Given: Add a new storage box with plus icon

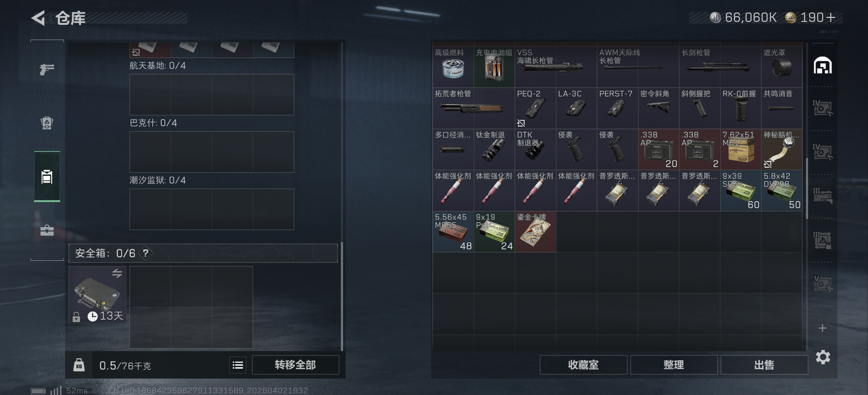Looking at the screenshot, I should tap(822, 328).
